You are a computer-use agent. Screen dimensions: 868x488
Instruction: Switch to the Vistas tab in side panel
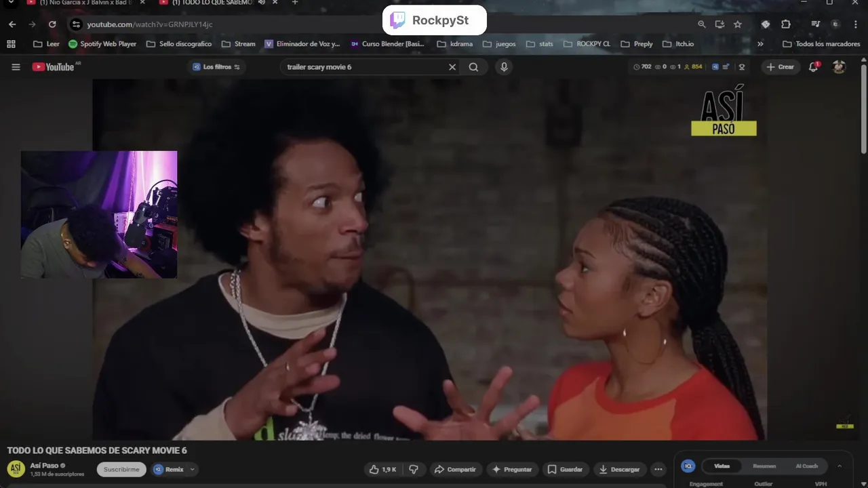coord(722,466)
